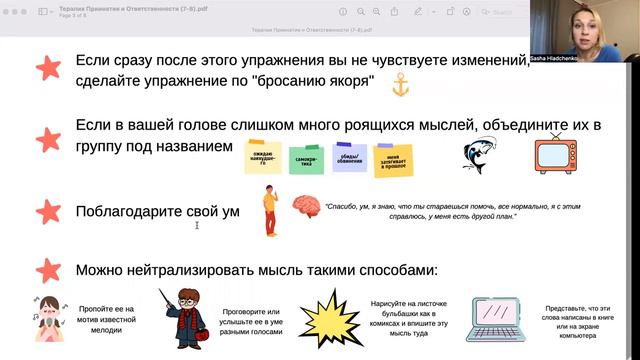The height and width of the screenshot is (360, 640).
Task: Click the text 'группу под названием'
Action: pyautogui.click(x=154, y=146)
